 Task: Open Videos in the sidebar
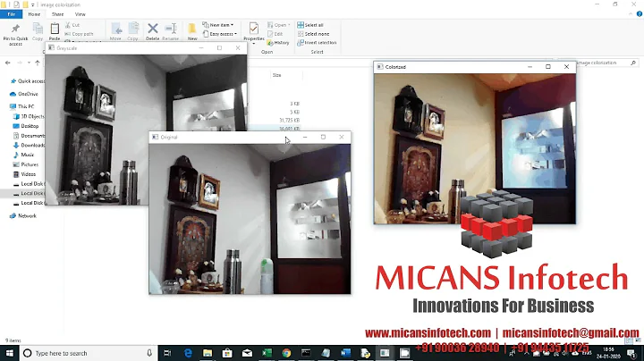pos(24,174)
